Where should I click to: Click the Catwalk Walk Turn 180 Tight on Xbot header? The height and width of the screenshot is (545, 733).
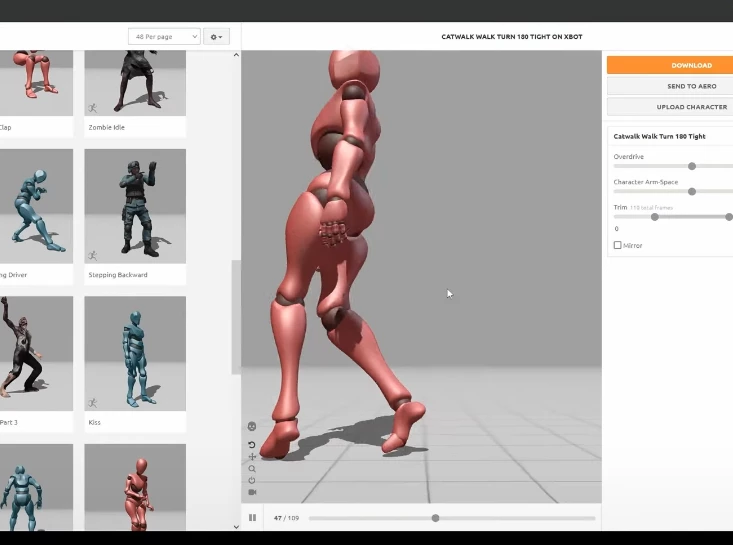pyautogui.click(x=512, y=36)
